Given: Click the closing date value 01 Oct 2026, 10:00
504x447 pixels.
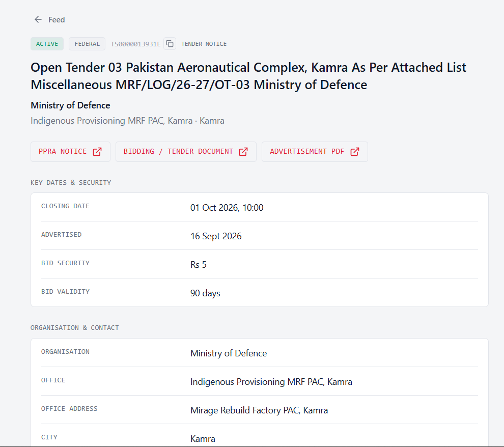Looking at the screenshot, I should (x=227, y=208).
